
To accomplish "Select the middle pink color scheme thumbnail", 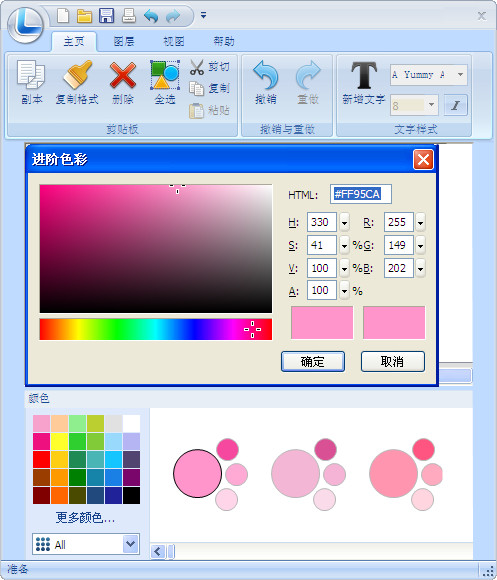I will coord(309,474).
